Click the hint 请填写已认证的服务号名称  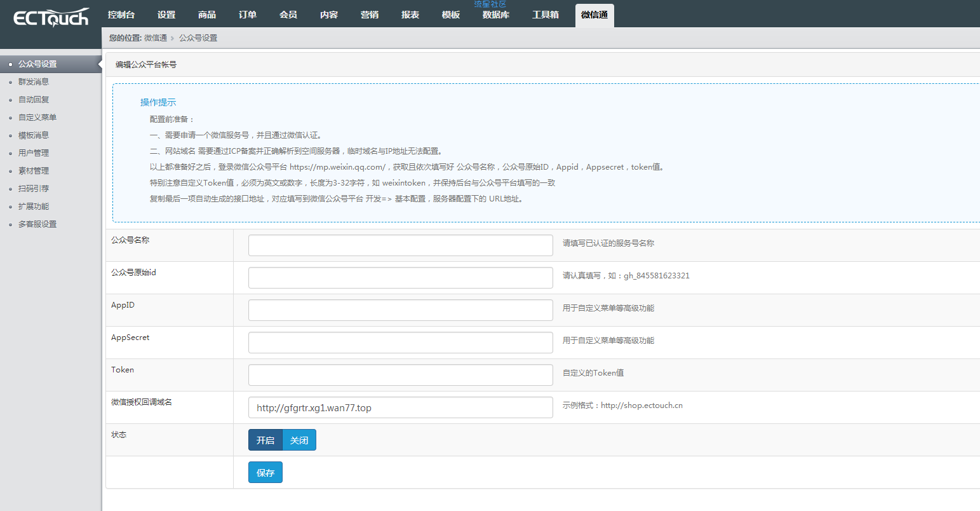pos(608,243)
